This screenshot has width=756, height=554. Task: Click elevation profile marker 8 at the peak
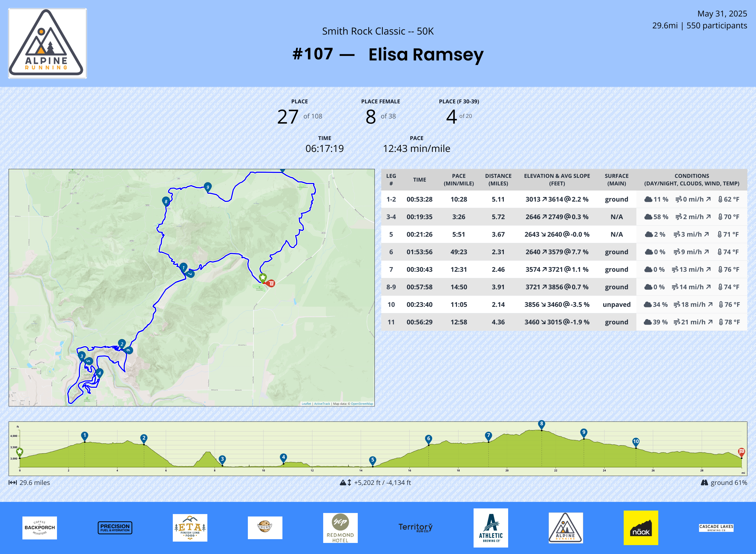pyautogui.click(x=541, y=424)
